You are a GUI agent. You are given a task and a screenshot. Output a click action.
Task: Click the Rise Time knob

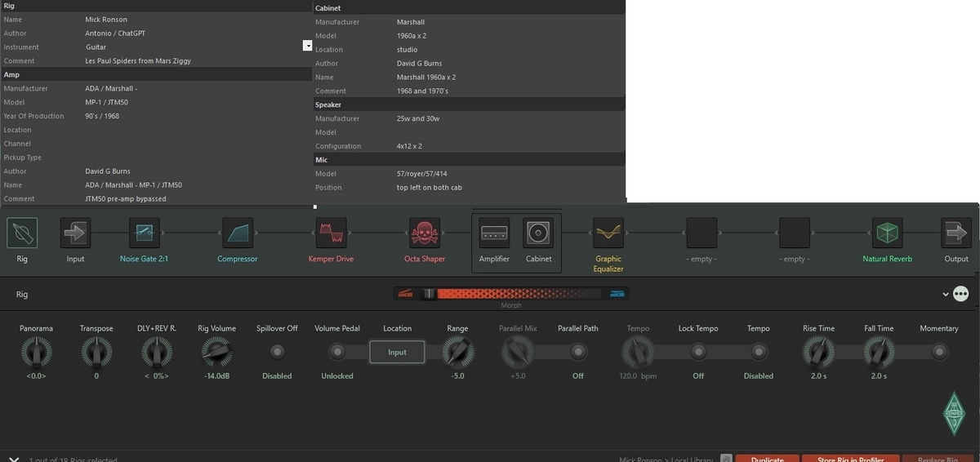click(818, 352)
